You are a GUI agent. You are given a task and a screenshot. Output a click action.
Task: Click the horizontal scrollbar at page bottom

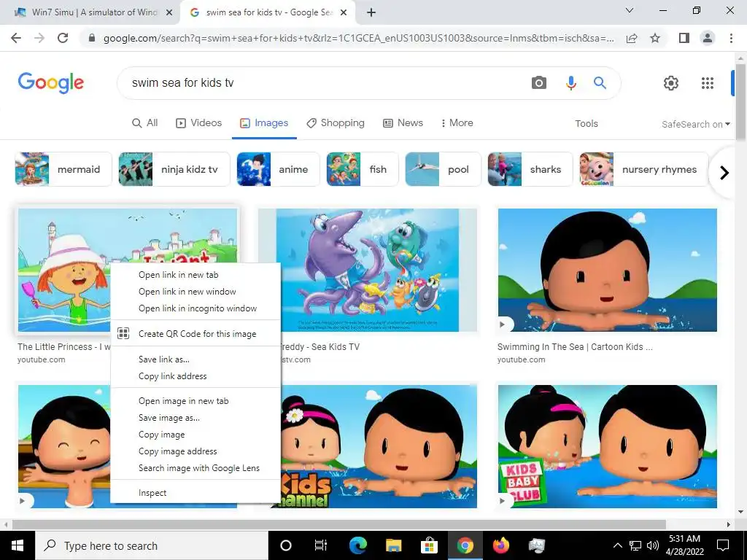(339, 524)
